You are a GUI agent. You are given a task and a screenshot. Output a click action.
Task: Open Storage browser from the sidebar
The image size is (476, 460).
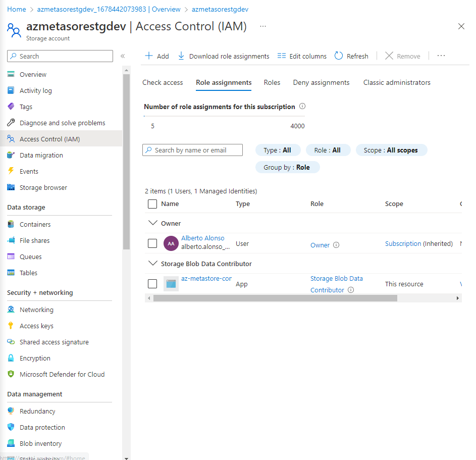tap(43, 187)
